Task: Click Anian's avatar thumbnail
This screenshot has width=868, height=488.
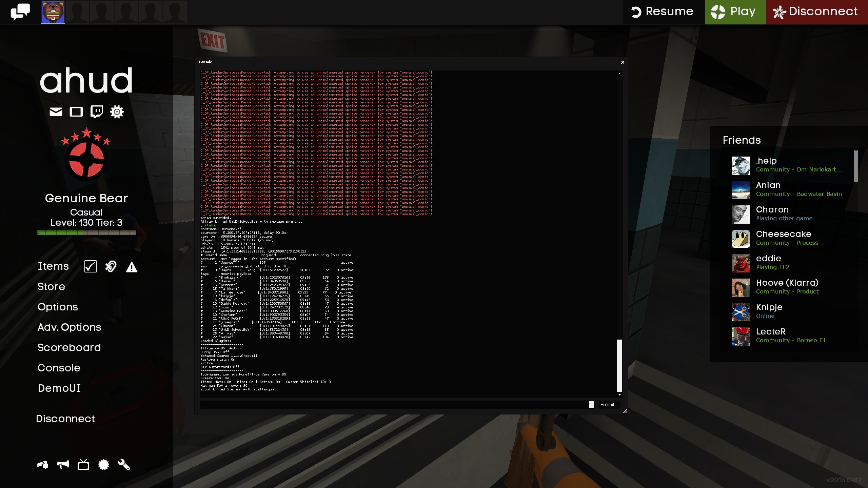Action: coord(741,190)
